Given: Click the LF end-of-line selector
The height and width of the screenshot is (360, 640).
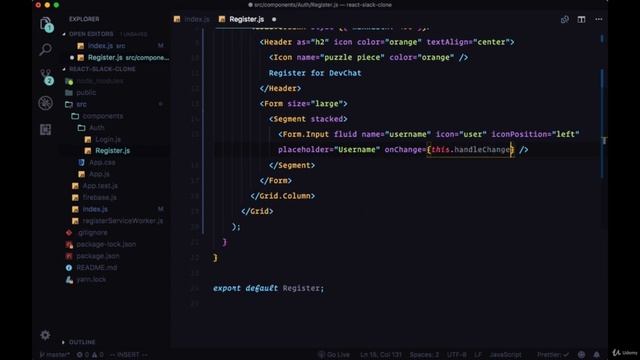Looking at the screenshot, I should coord(478,355).
